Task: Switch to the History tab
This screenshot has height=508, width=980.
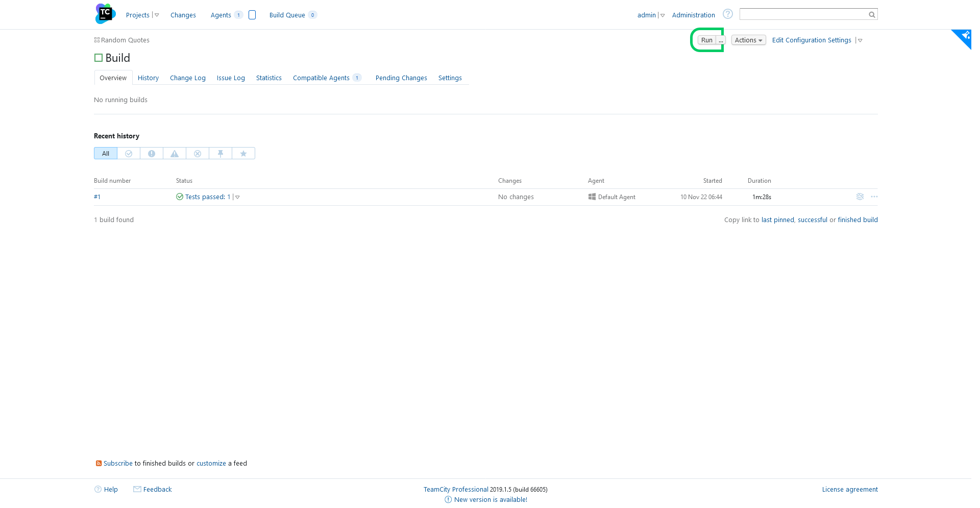Action: coord(148,78)
